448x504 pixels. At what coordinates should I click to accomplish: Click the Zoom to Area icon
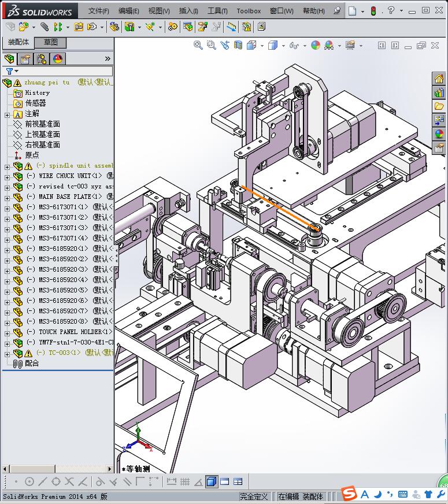(x=211, y=45)
